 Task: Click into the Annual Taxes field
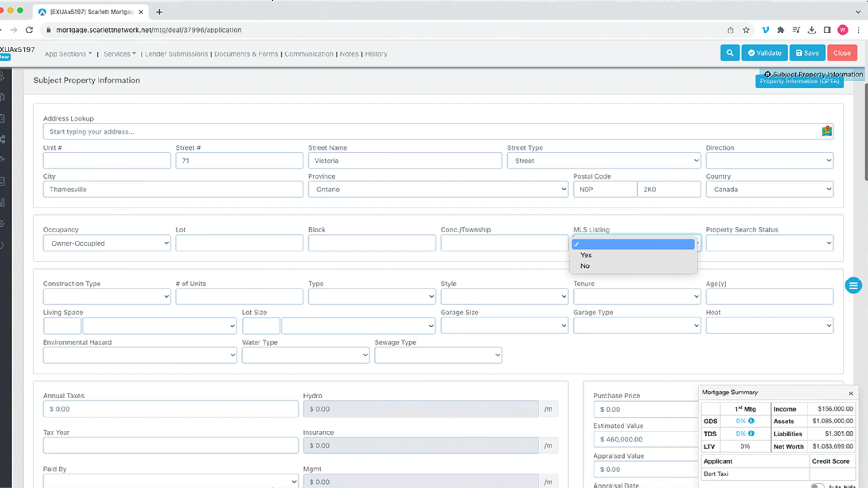(x=170, y=409)
